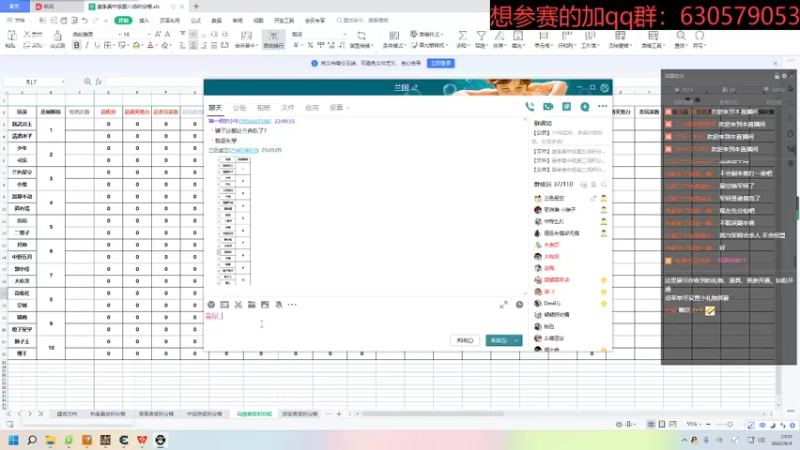800x450 pixels.
Task: Switch to the Announcement tab in QQ
Action: pos(239,108)
